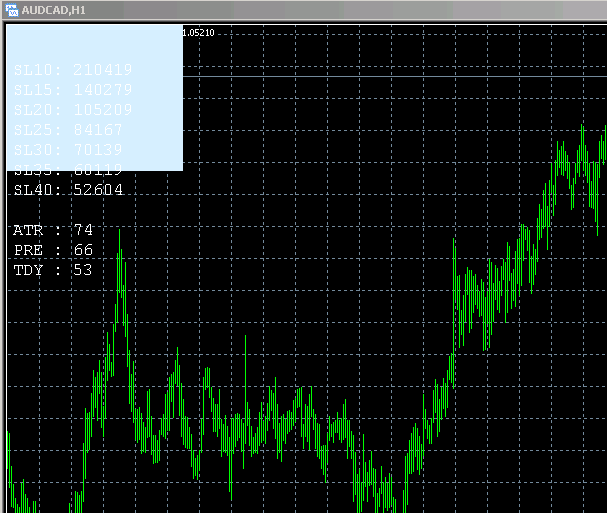Click the horizontal gray price line
Screen dimensions: 607x513
(395, 77)
